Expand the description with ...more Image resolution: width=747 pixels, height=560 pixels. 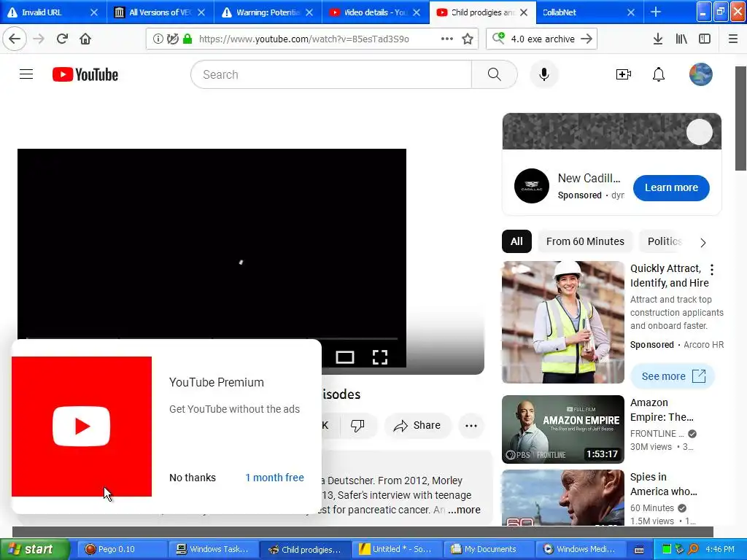464,510
